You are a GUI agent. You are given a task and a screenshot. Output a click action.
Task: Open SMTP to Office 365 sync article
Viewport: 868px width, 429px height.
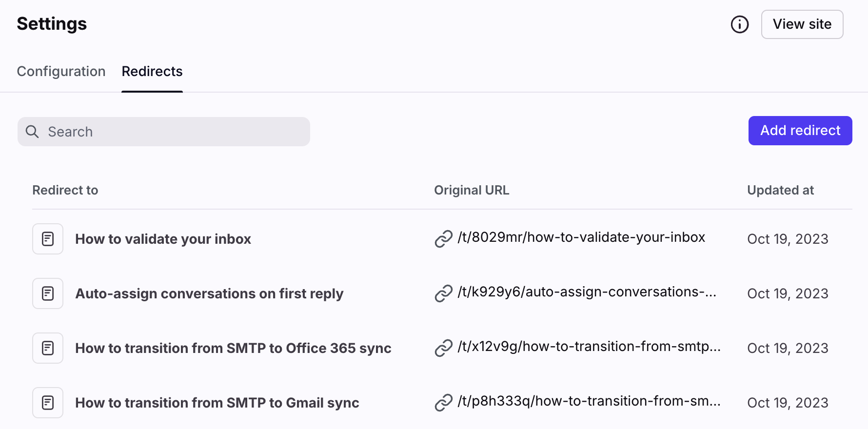[x=233, y=348]
